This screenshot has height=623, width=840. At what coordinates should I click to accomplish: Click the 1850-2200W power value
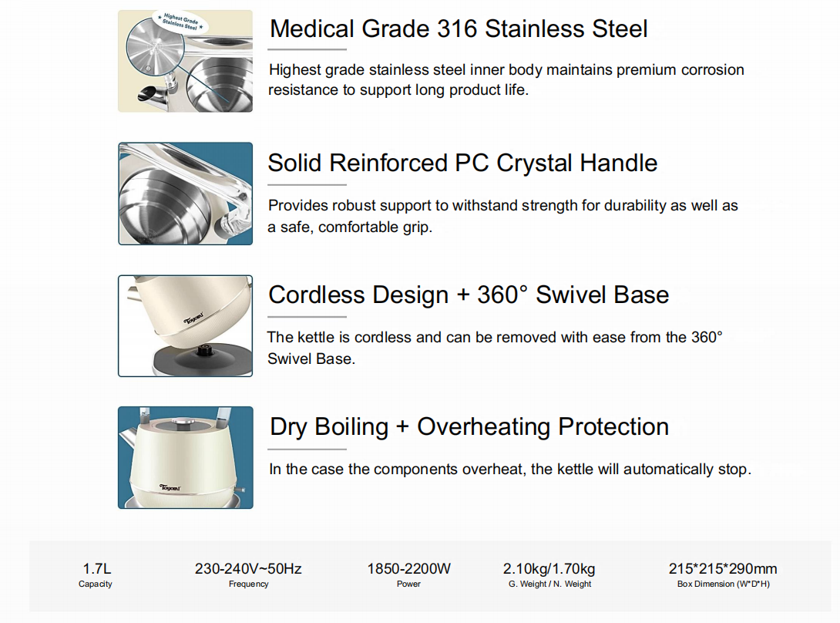(408, 569)
